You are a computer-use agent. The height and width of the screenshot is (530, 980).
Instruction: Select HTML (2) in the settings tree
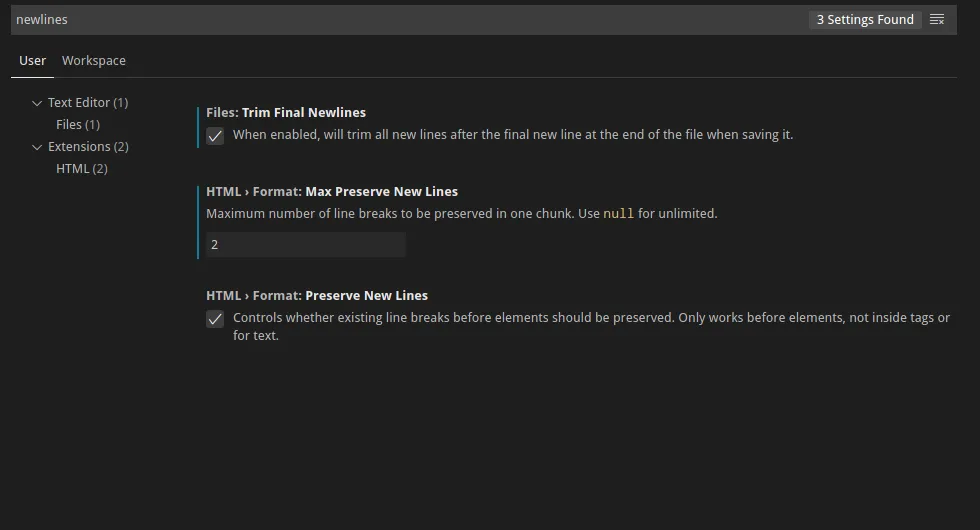(82, 169)
